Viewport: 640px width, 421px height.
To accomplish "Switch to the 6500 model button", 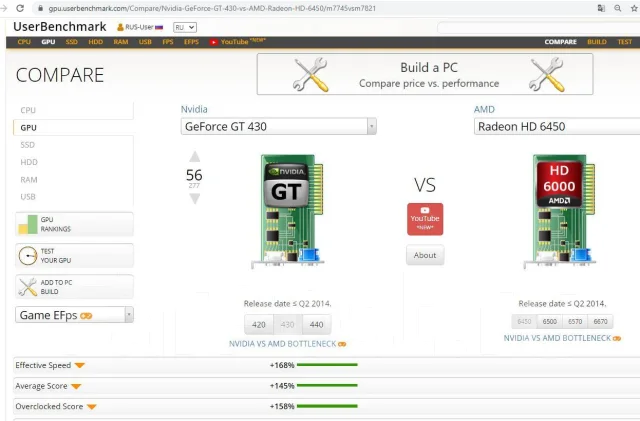I will [x=549, y=322].
